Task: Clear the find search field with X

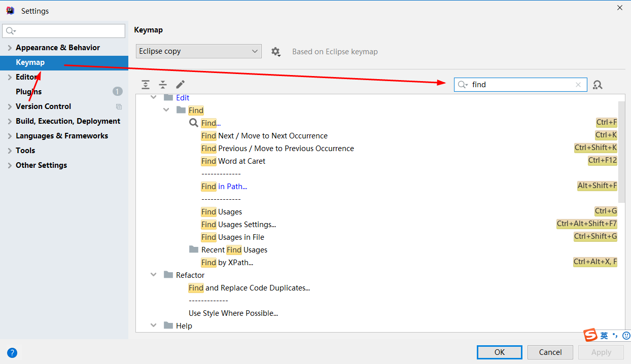Action: 578,85
